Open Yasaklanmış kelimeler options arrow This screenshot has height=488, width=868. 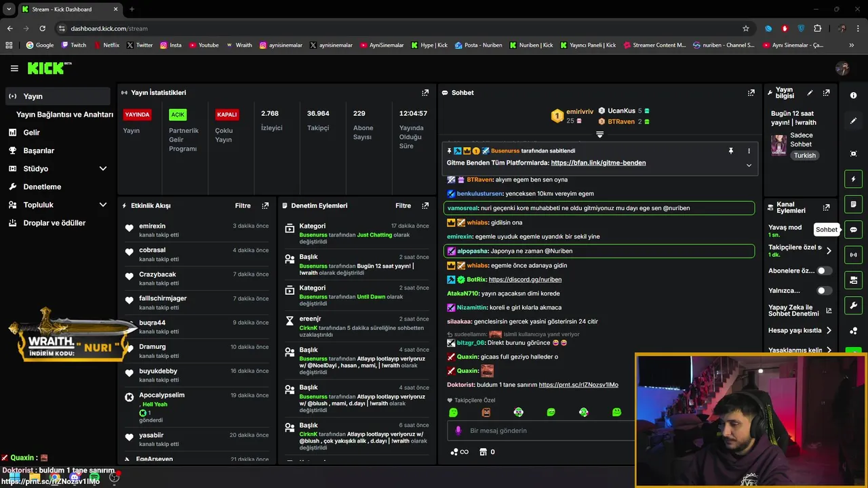pos(829,350)
